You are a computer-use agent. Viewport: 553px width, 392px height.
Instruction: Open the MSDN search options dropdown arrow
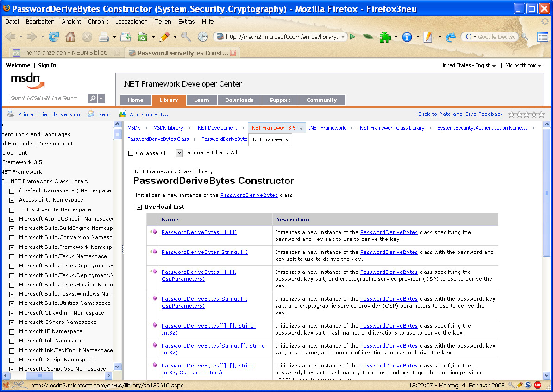[x=101, y=98]
